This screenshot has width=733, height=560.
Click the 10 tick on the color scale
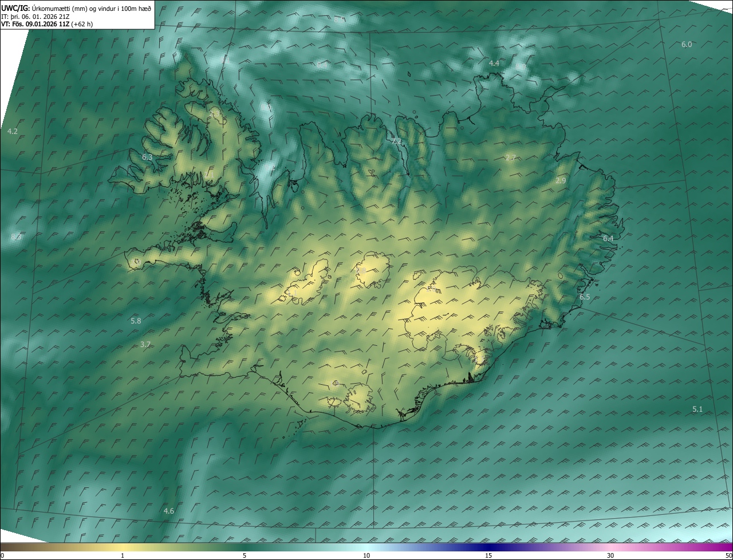tap(366, 555)
